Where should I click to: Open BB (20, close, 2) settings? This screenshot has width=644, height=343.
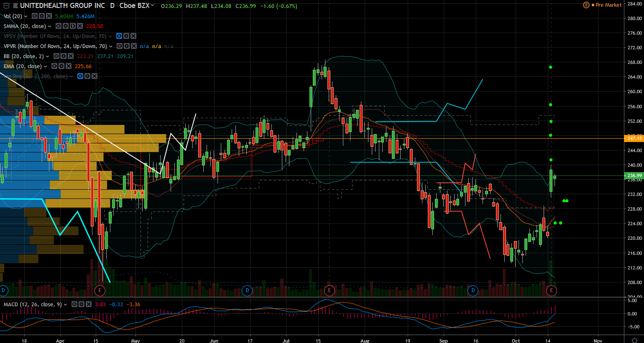(x=63, y=56)
